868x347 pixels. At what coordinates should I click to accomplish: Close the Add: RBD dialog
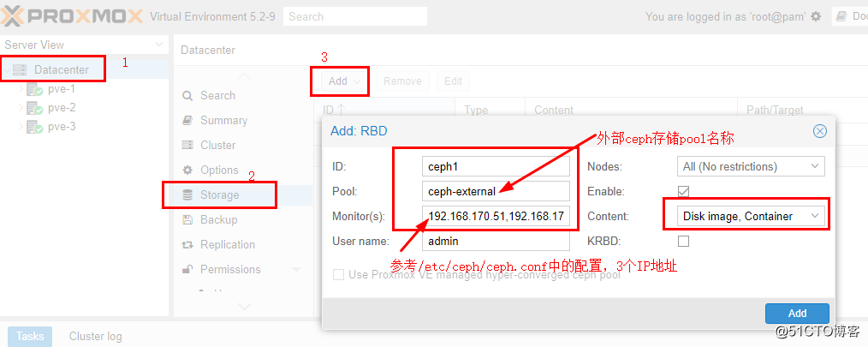click(x=820, y=131)
